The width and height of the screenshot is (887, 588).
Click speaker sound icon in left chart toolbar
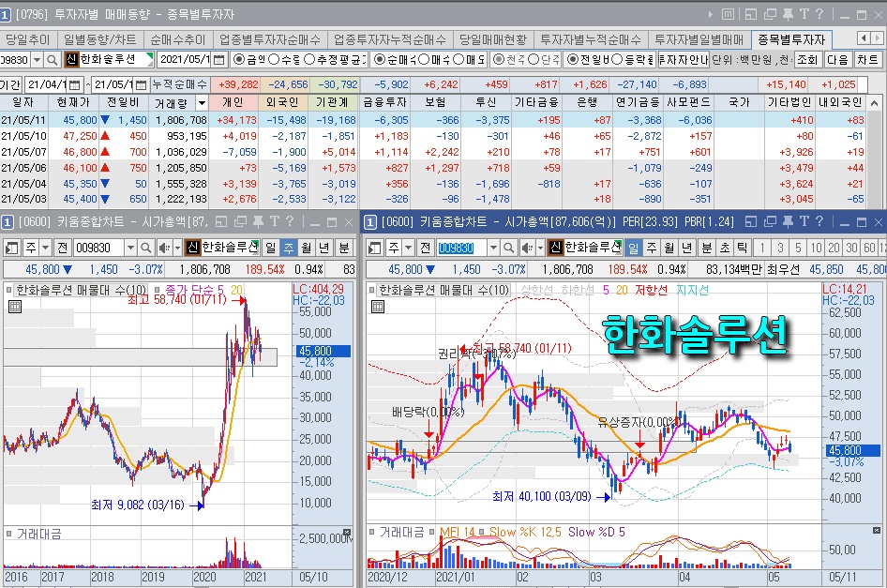pos(164,248)
